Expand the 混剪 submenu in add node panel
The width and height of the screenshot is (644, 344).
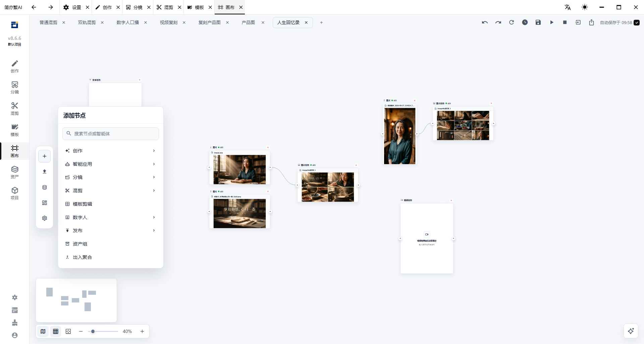click(x=111, y=191)
